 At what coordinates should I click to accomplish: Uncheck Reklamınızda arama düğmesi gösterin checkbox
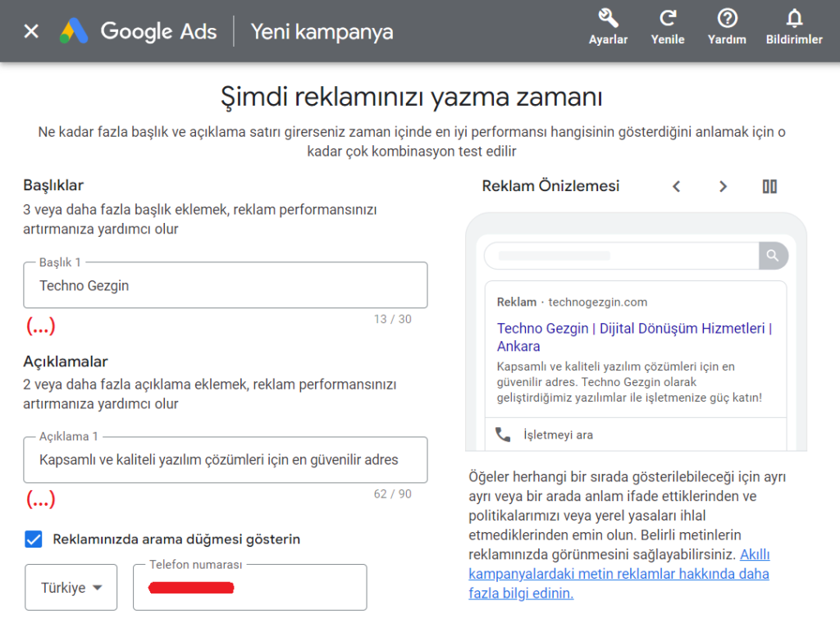[33, 539]
